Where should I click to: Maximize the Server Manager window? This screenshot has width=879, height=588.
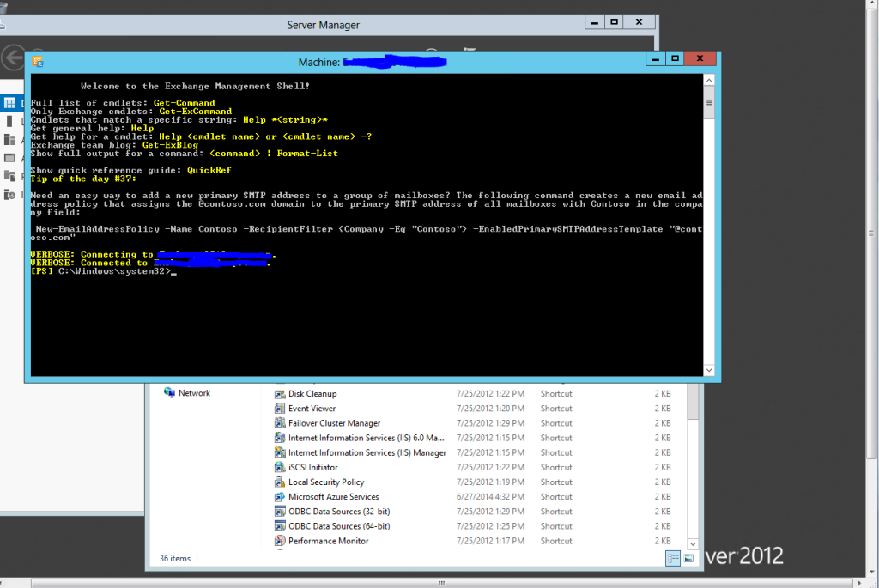point(615,21)
